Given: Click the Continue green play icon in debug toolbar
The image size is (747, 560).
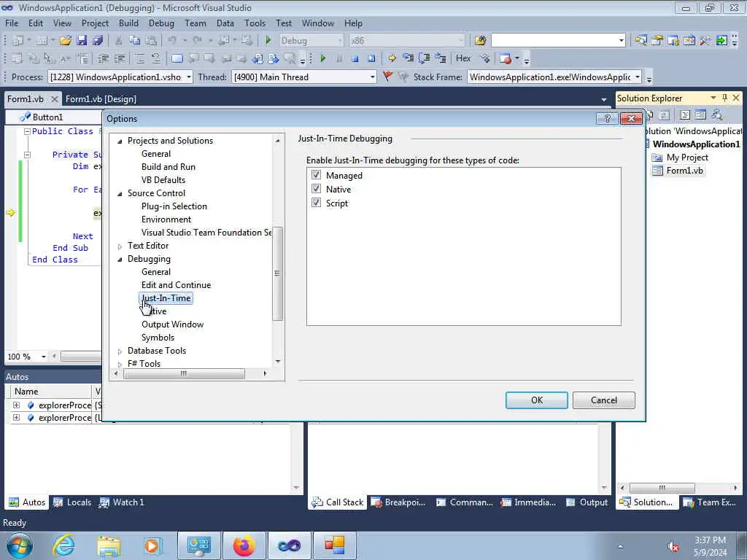Looking at the screenshot, I should point(323,58).
